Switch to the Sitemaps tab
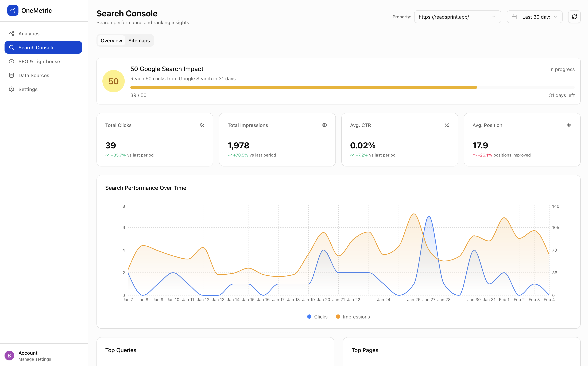The image size is (588, 366). point(139,40)
